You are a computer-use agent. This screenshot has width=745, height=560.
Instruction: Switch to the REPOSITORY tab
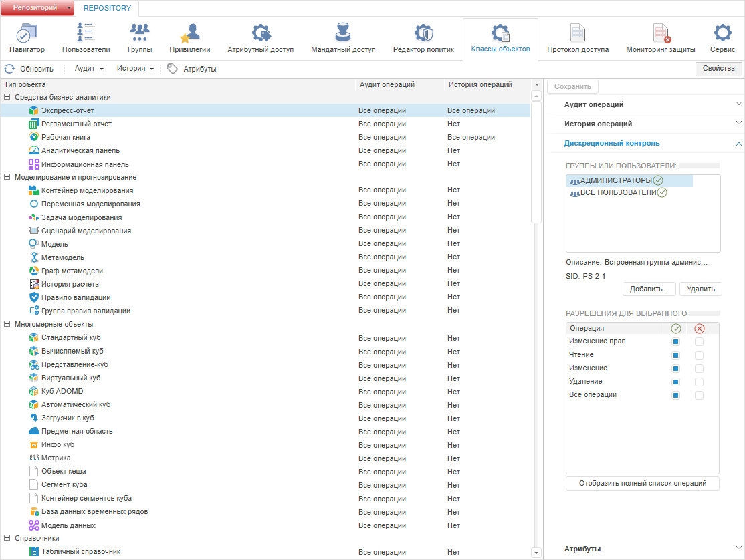pos(107,8)
